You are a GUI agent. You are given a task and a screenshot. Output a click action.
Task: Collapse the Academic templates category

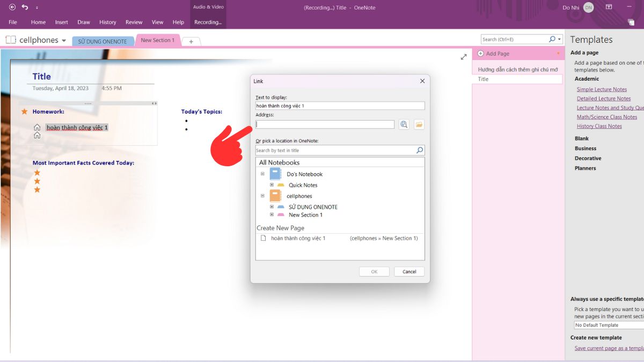(x=587, y=79)
